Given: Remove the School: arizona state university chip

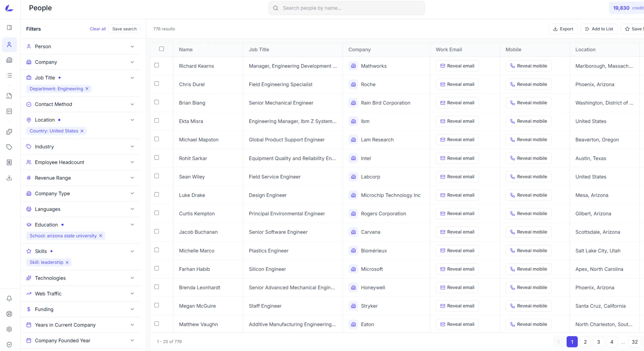Looking at the screenshot, I should (101, 236).
